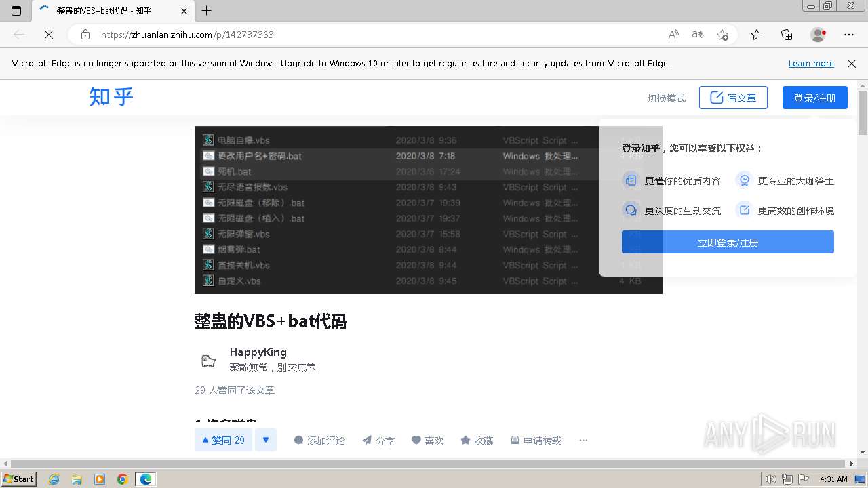Launch Internet Explorer from taskbar
Viewport: 868px width, 488px height.
[x=54, y=479]
